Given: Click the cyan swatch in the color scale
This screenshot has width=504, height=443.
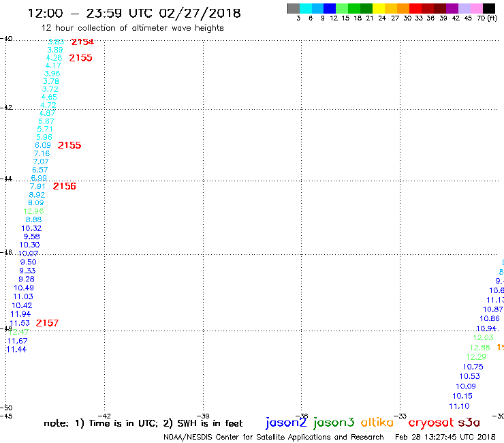Looking at the screenshot, I should point(306,8).
